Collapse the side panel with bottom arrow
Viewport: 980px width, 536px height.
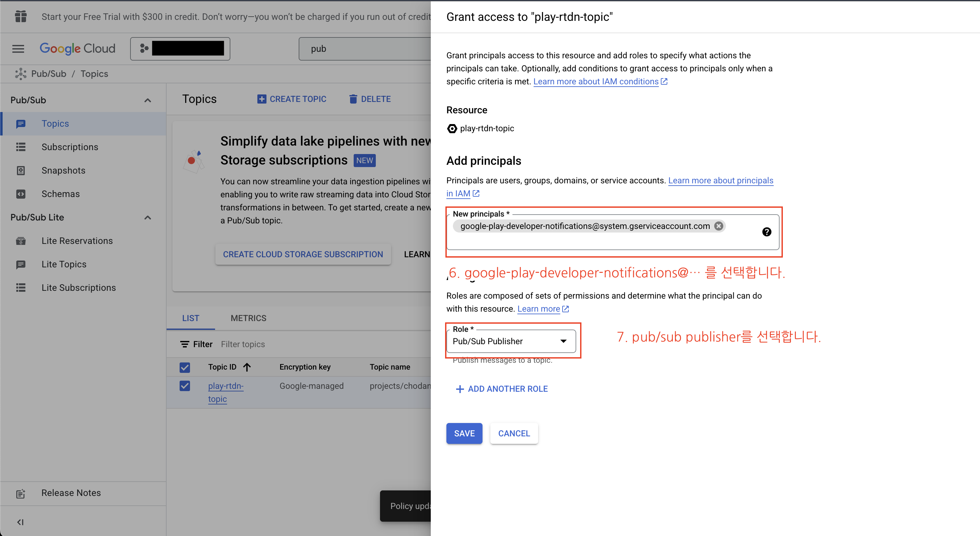tap(20, 522)
